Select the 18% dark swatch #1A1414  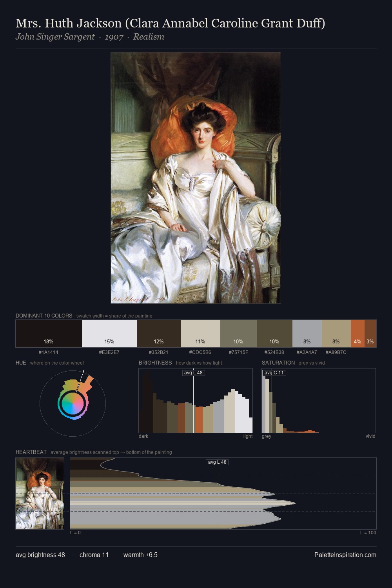coord(49,334)
